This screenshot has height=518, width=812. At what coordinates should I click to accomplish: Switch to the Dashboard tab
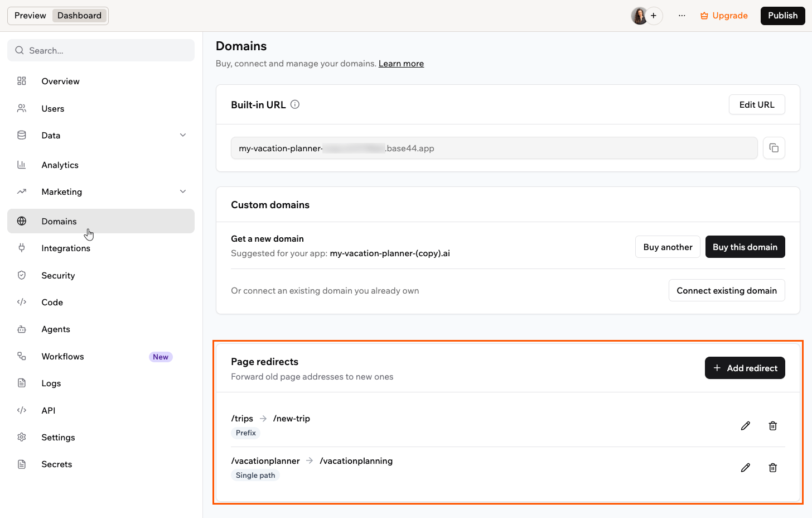pos(80,16)
